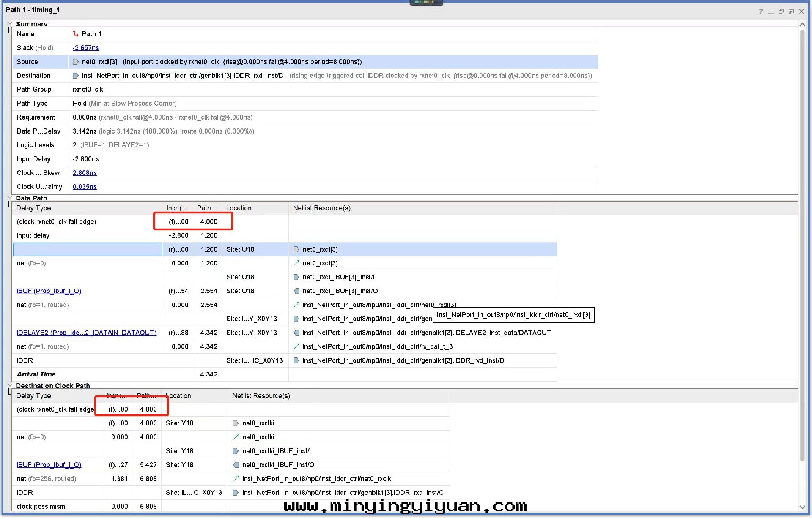Click the IBUF (Prop_ibuf_I_O) link in Data Path

tap(49, 291)
